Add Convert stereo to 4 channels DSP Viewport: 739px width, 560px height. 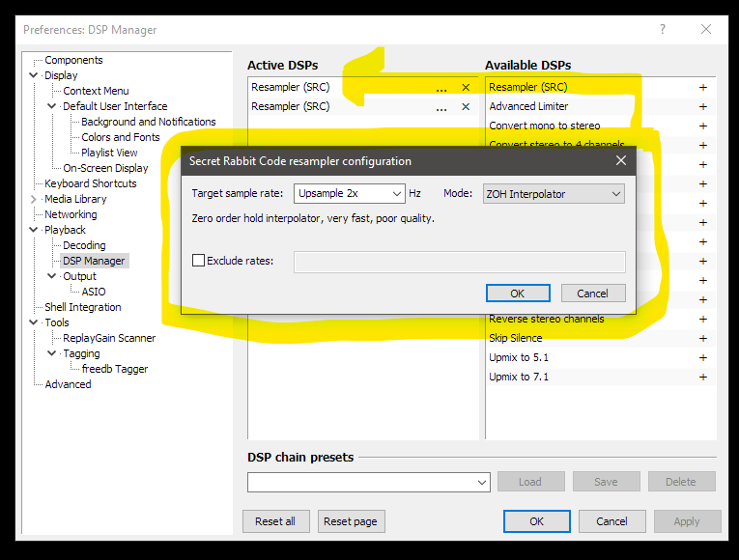702,145
